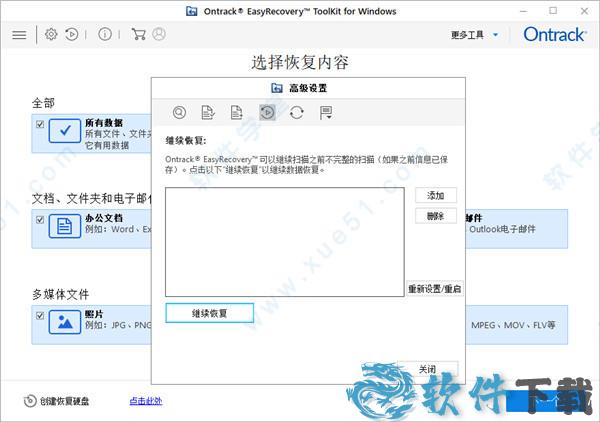Open the info icon in the toolbar

[105, 34]
